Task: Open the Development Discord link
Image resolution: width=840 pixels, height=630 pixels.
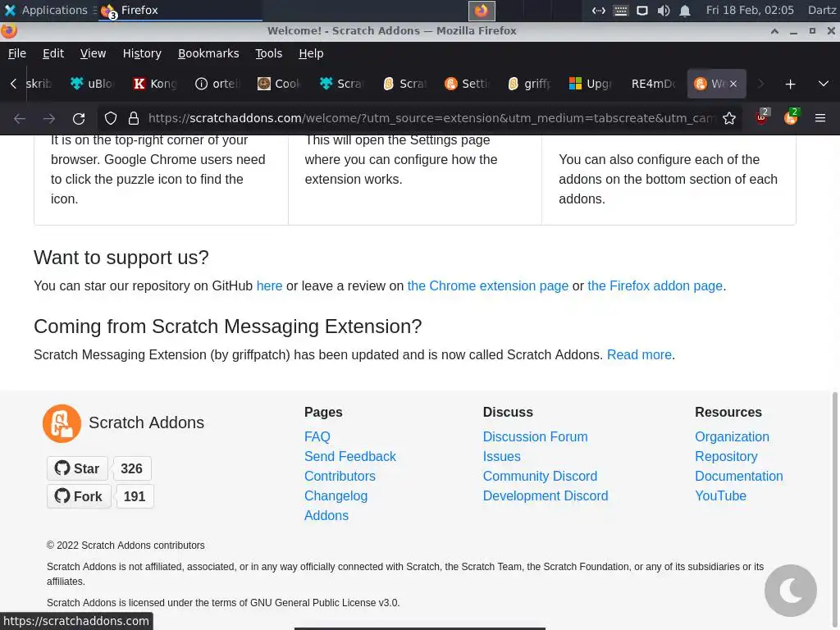Action: (546, 496)
